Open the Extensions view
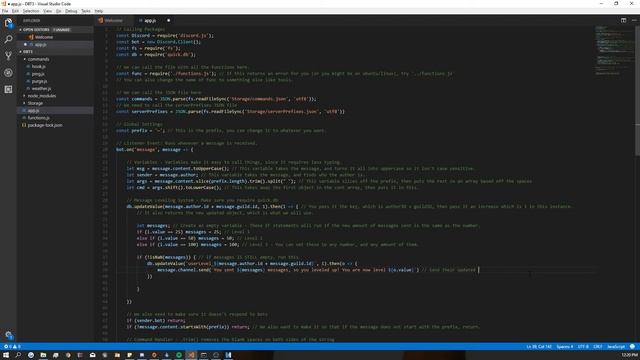The width and height of the screenshot is (640, 360). [8, 89]
